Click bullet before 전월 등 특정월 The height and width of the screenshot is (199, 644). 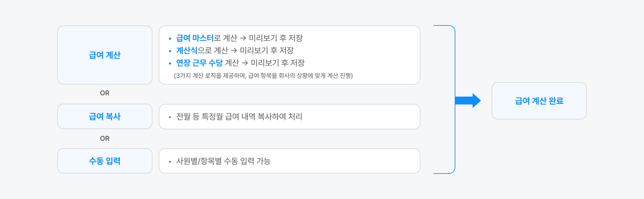[170, 117]
